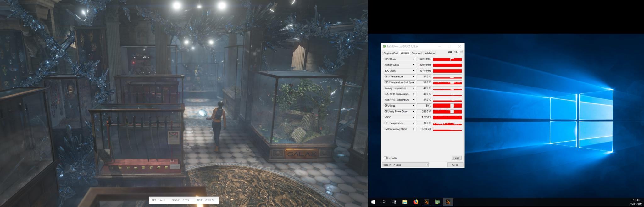
Task: Click the CPU Temperature history graph
Action: pos(447,123)
